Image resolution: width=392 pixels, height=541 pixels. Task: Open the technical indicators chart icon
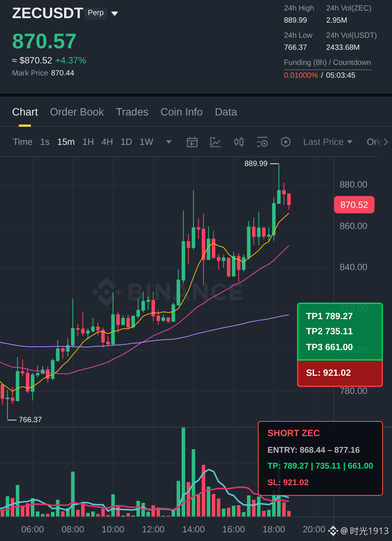point(215,142)
